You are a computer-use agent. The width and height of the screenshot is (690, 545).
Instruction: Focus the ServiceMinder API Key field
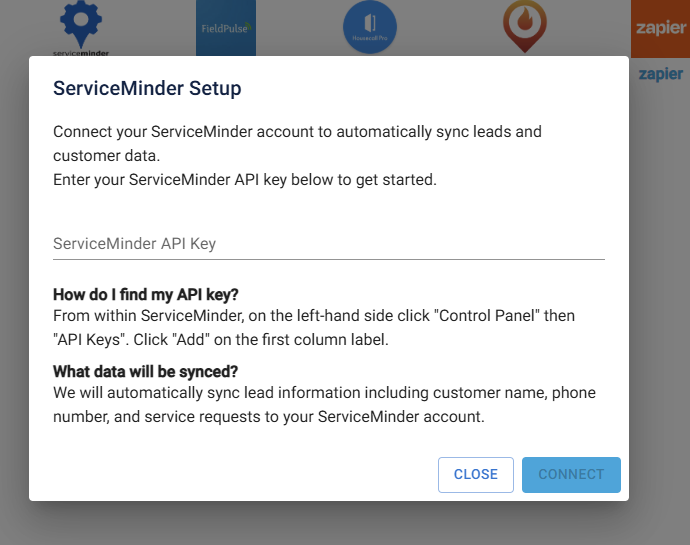(328, 243)
